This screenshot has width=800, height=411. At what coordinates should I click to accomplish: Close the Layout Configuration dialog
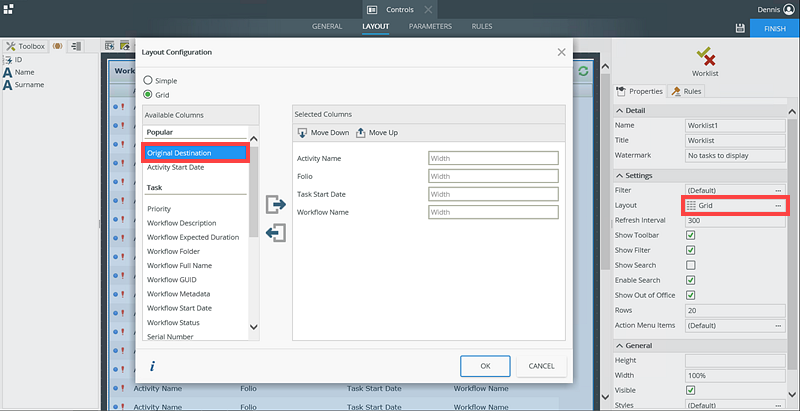point(561,52)
